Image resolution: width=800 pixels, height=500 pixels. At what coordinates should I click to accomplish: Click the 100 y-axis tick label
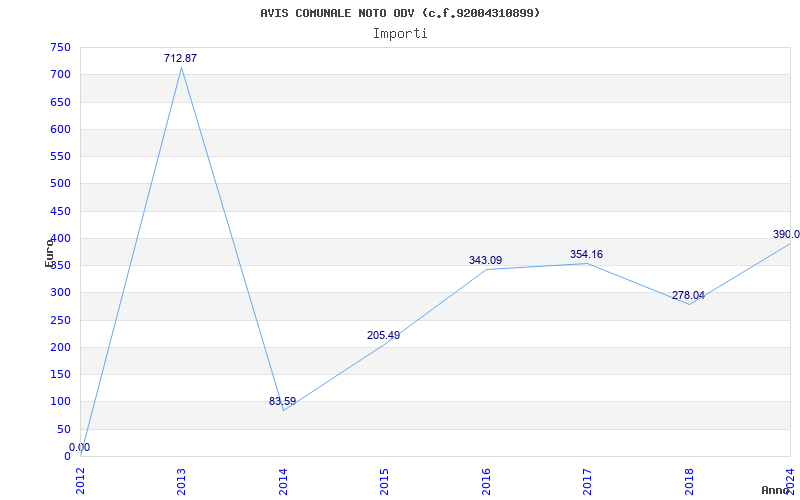[x=60, y=402]
